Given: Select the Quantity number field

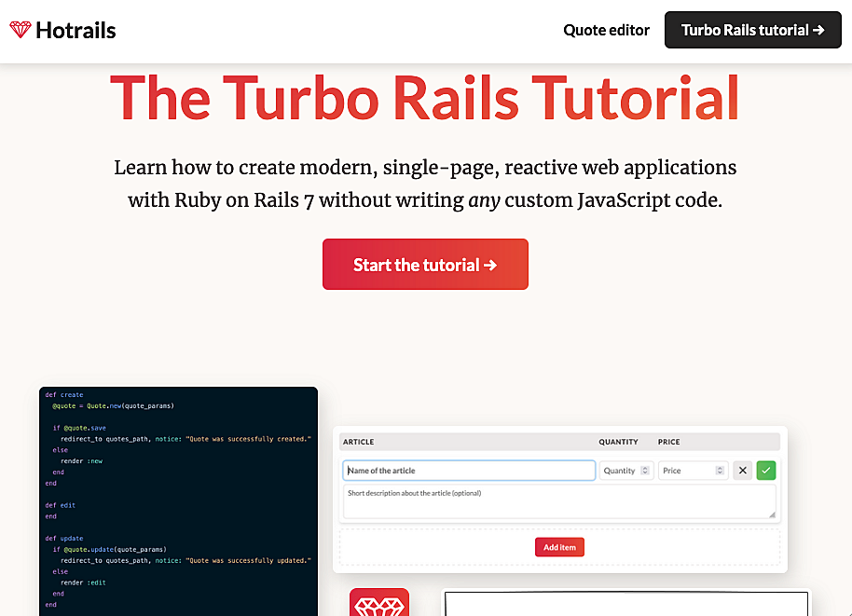Looking at the screenshot, I should 626,471.
